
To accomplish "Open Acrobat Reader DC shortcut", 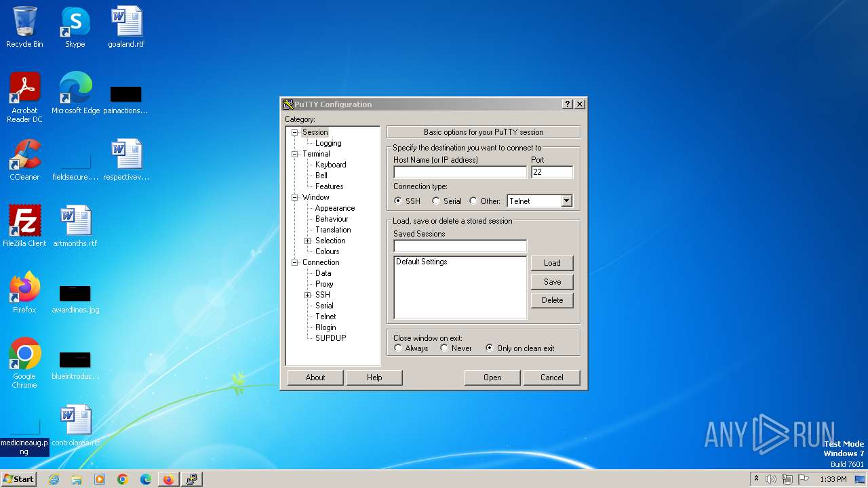I will (x=24, y=98).
